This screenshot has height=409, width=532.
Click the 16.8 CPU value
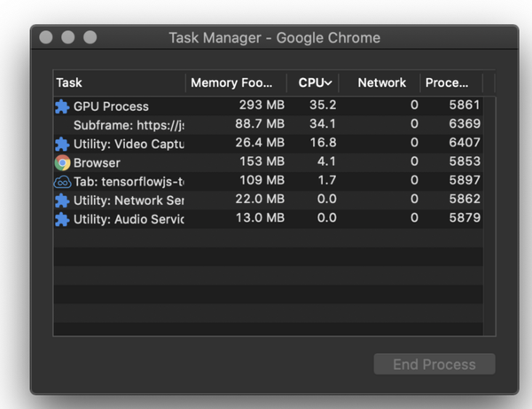click(x=323, y=143)
